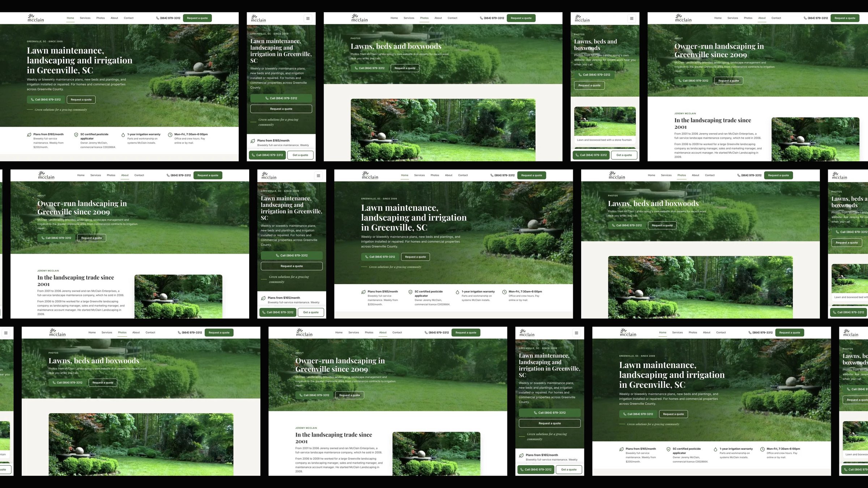Select Contact nav item in top-row desktop About mockup
This screenshot has height=488, width=868.
[x=776, y=18]
